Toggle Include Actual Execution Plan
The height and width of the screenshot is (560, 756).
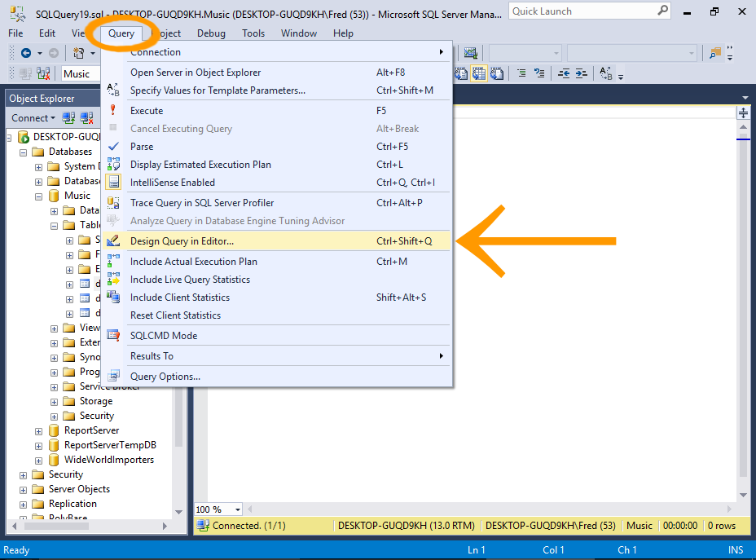click(x=193, y=262)
